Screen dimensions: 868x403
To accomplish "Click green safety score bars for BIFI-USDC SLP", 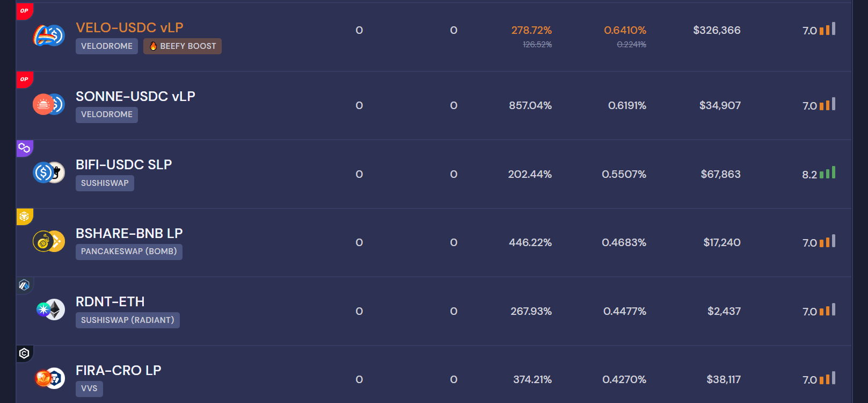I will click(827, 172).
